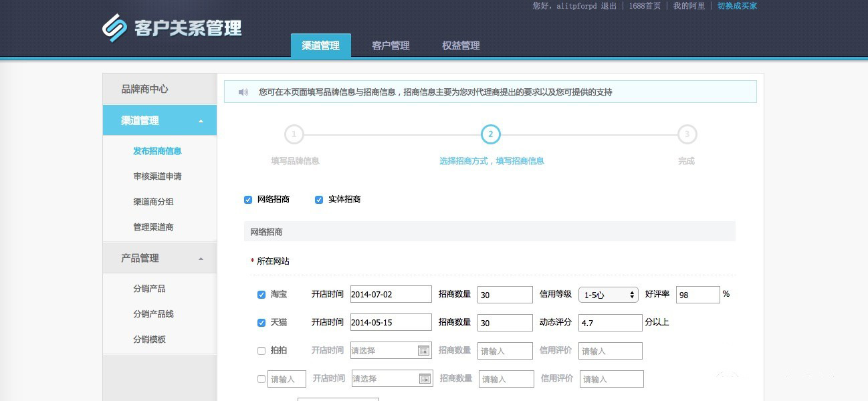Untick the 淘宝 website checkbox
Viewport: 868px width, 401px height.
coord(261,295)
